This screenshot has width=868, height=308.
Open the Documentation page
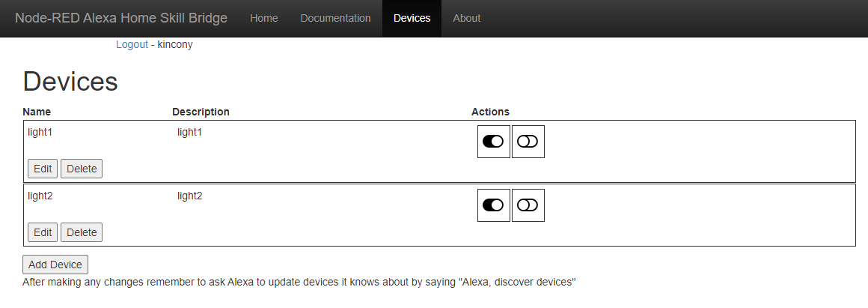coord(335,18)
